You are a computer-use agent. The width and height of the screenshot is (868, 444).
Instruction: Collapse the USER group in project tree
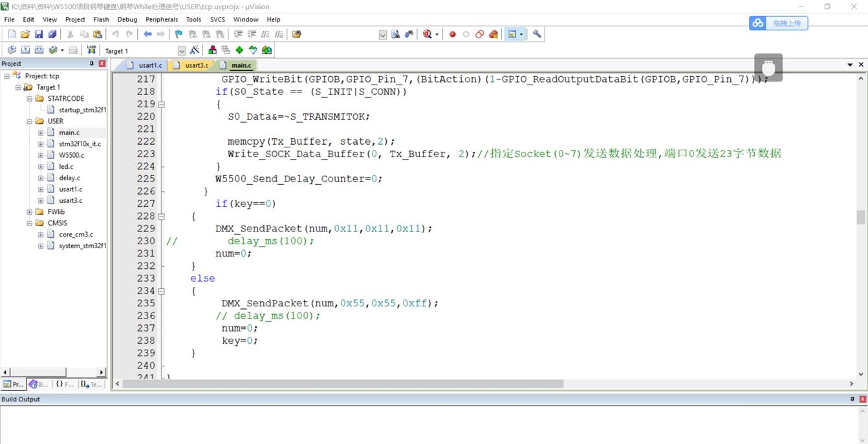click(30, 122)
